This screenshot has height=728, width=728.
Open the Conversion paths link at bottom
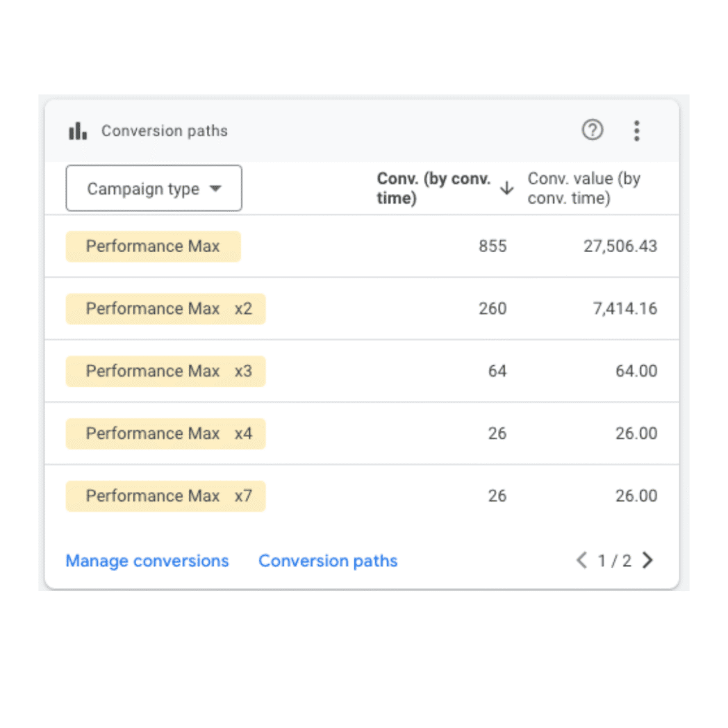(x=328, y=561)
